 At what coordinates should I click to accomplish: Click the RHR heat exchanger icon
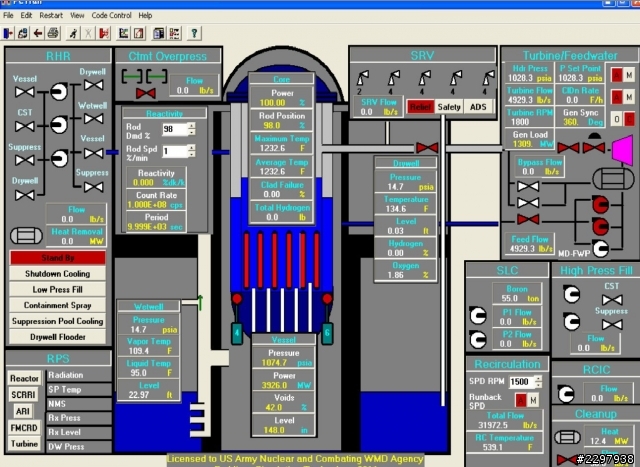point(26,236)
